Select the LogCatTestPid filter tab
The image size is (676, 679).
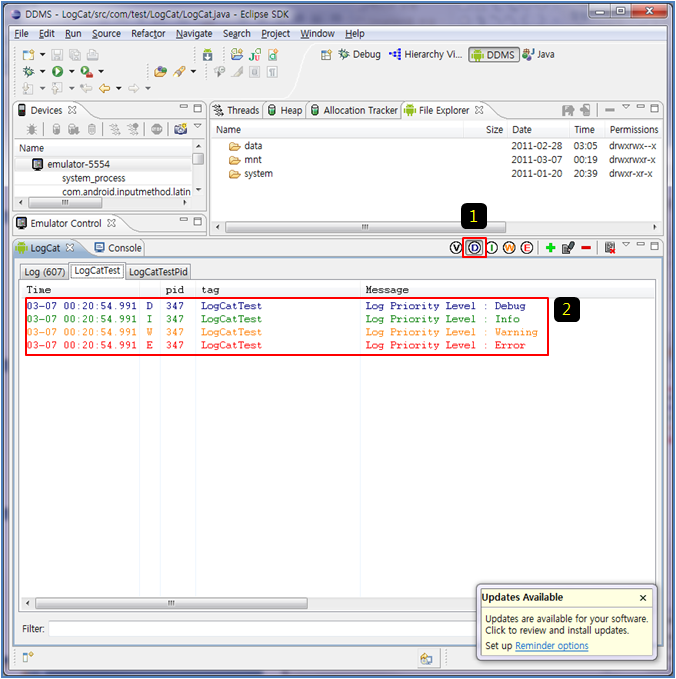point(158,272)
